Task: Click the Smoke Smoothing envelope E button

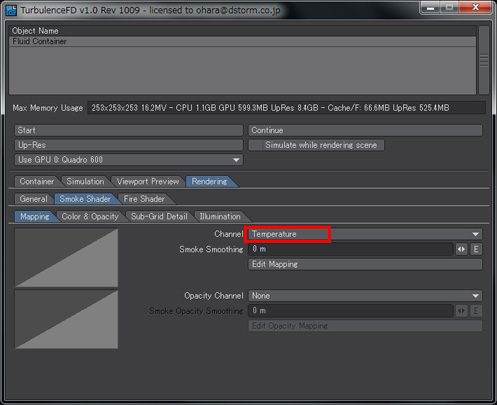Action: tap(476, 249)
